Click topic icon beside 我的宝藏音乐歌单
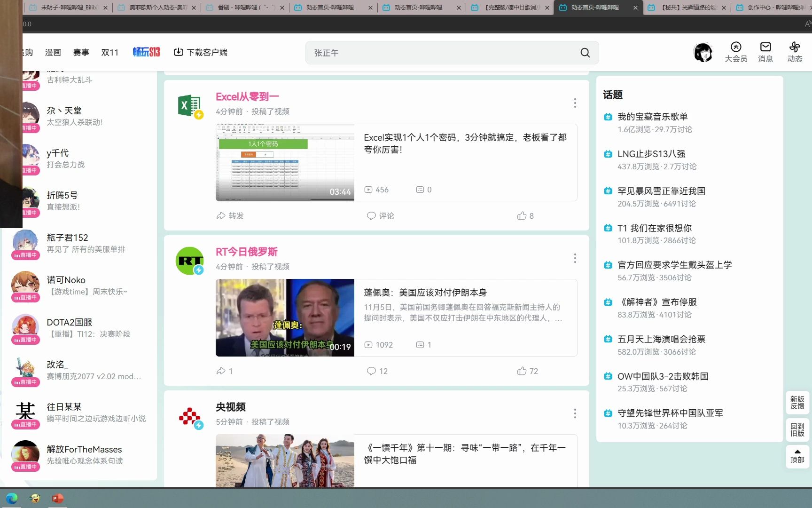The width and height of the screenshot is (812, 508). [x=608, y=117]
